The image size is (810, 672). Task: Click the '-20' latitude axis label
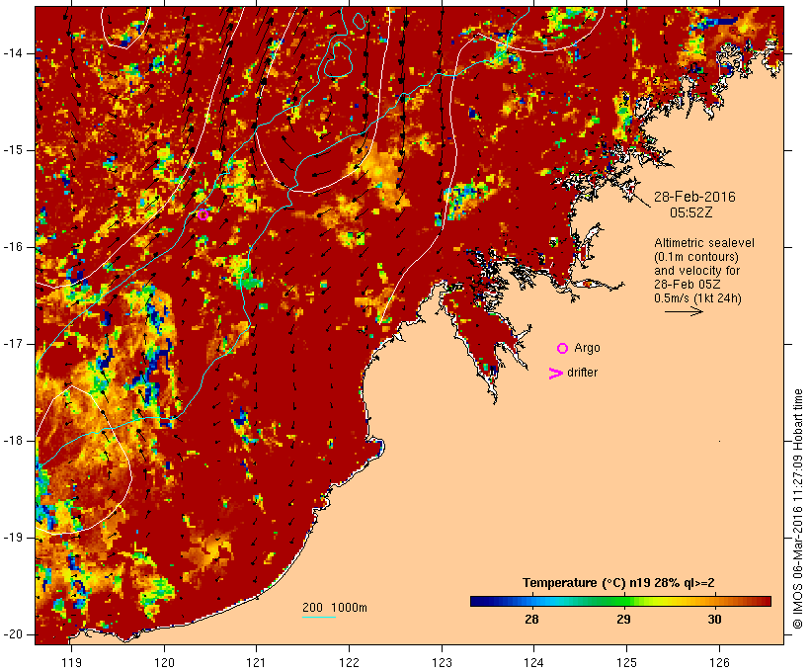12,634
